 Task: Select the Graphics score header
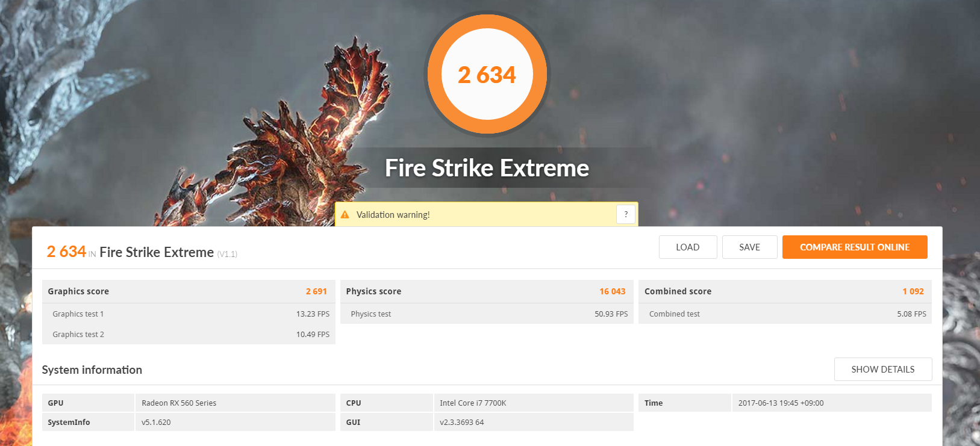click(78, 291)
